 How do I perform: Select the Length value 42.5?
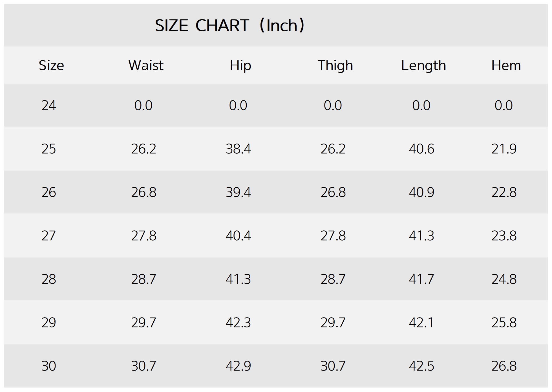click(x=421, y=366)
